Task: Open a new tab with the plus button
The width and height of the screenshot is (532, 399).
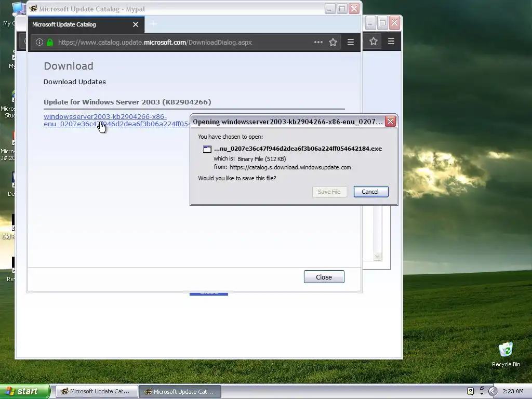Action: coord(153,24)
